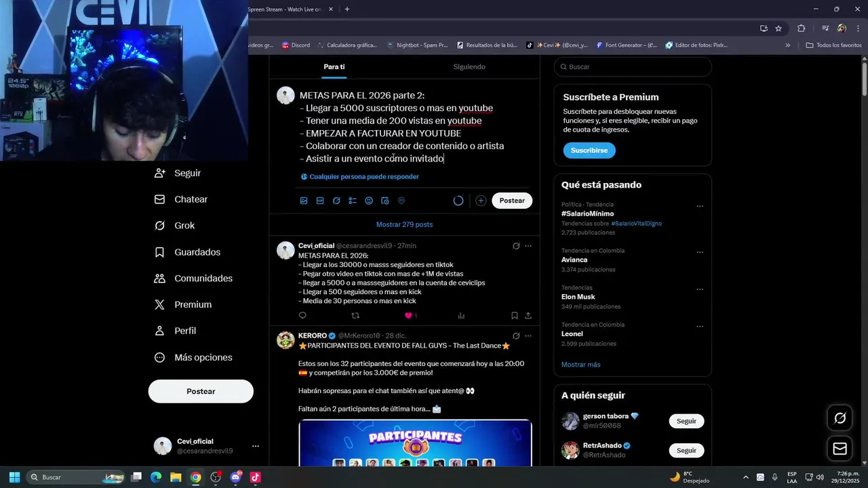Open the Avianca trending topic
The image size is (868, 488).
[x=574, y=260]
